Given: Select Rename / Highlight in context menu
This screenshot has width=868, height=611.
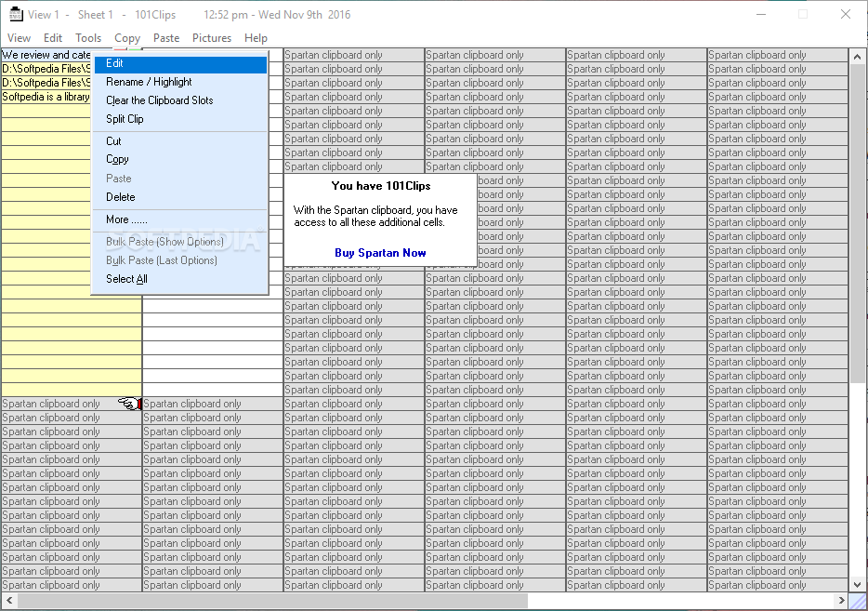Looking at the screenshot, I should tap(180, 82).
